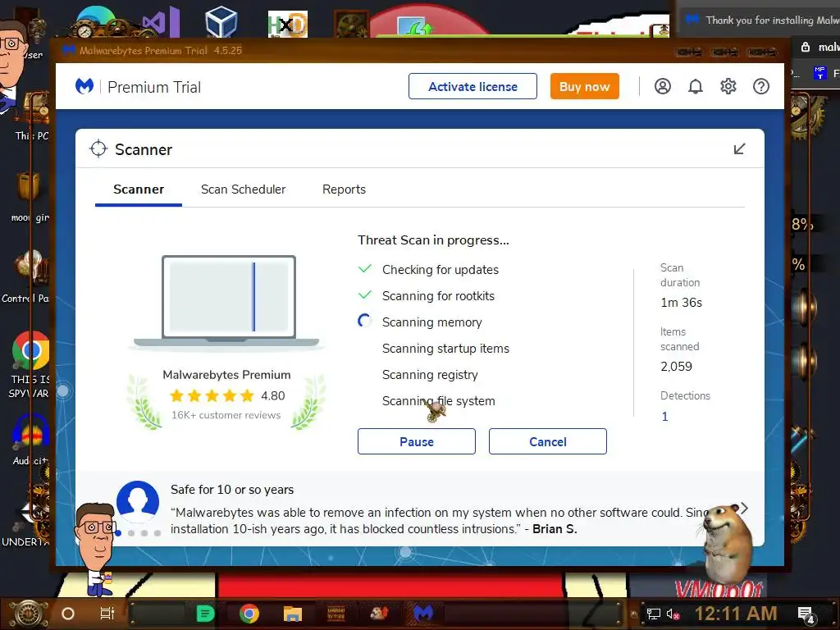Switch to the Scanner tab
The width and height of the screenshot is (840, 630).
(139, 189)
